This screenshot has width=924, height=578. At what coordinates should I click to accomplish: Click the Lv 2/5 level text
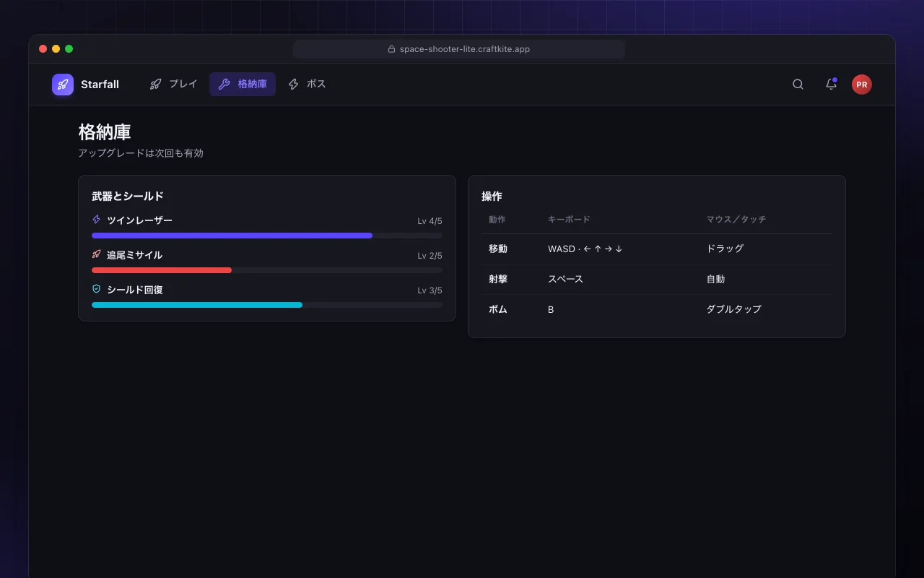coord(430,256)
